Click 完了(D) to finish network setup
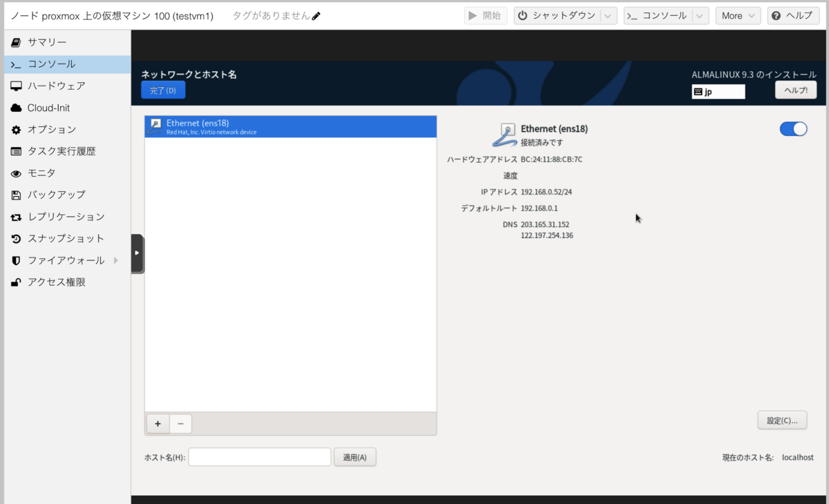The width and height of the screenshot is (829, 504). 163,90
